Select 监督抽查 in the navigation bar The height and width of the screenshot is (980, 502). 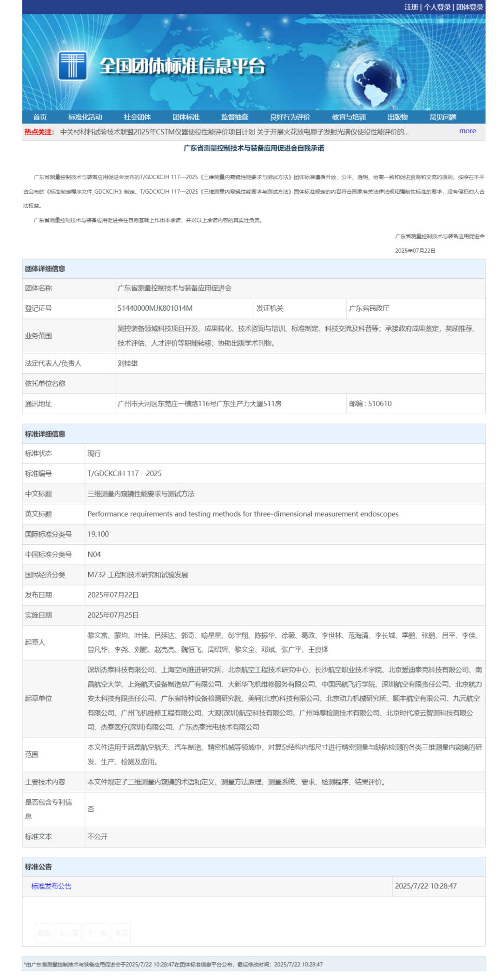coord(235,117)
